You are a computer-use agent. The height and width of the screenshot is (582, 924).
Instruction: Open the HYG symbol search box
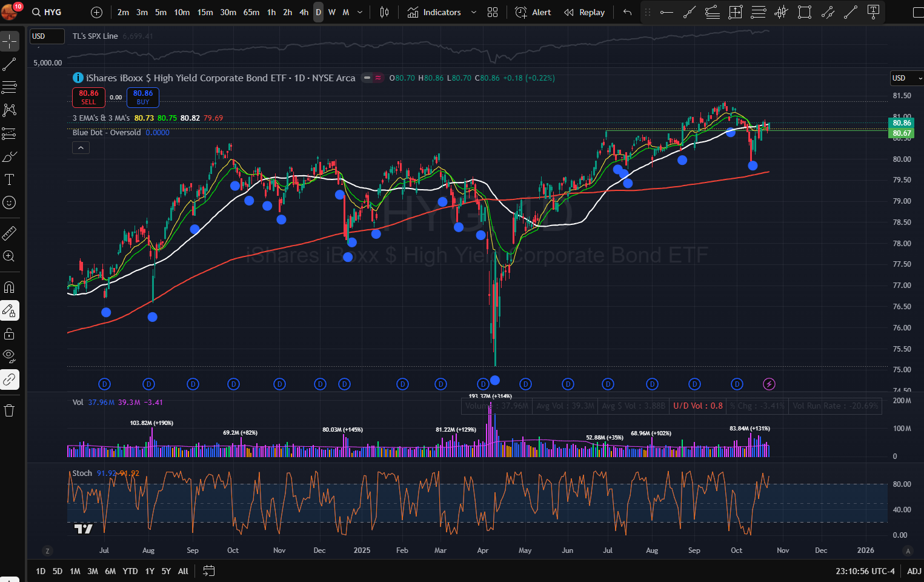pyautogui.click(x=47, y=12)
